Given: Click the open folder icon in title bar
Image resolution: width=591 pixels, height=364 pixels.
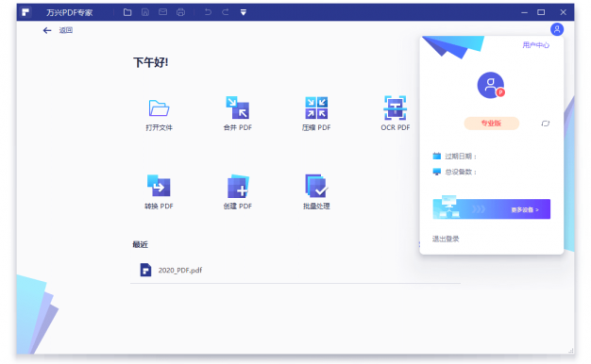Looking at the screenshot, I should (x=127, y=12).
